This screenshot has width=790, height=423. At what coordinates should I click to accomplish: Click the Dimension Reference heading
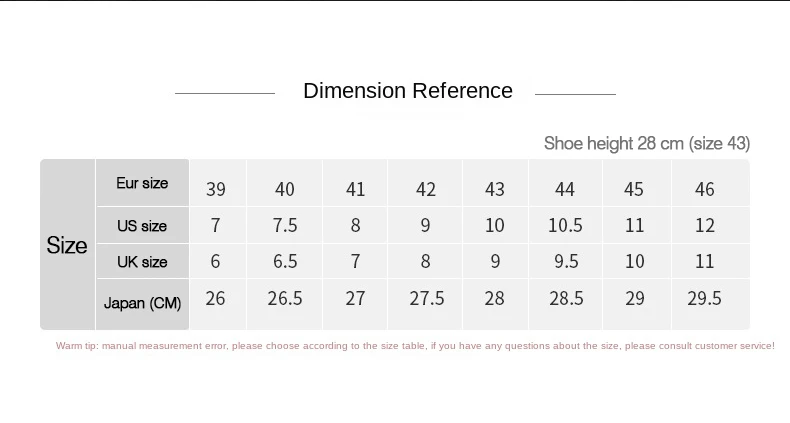408,91
